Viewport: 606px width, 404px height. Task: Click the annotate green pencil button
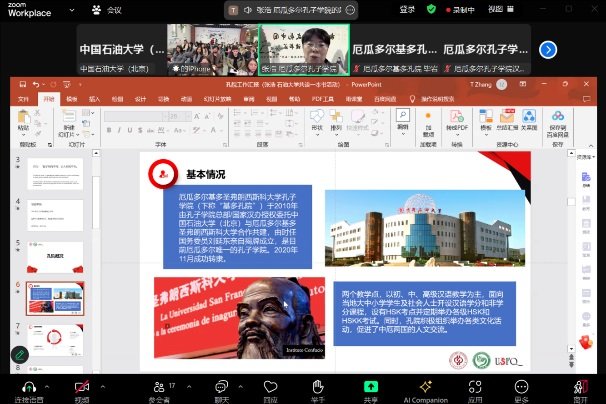[20, 355]
